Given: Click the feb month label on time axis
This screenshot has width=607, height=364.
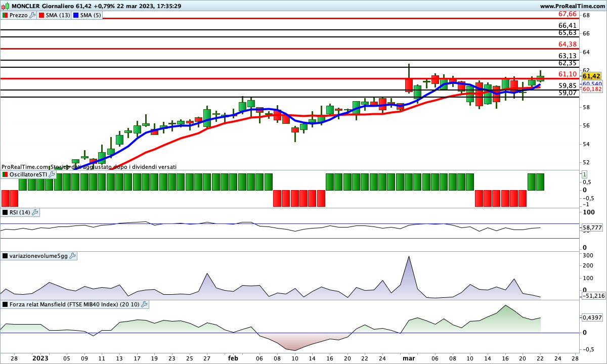Looking at the screenshot, I should pos(233,358).
